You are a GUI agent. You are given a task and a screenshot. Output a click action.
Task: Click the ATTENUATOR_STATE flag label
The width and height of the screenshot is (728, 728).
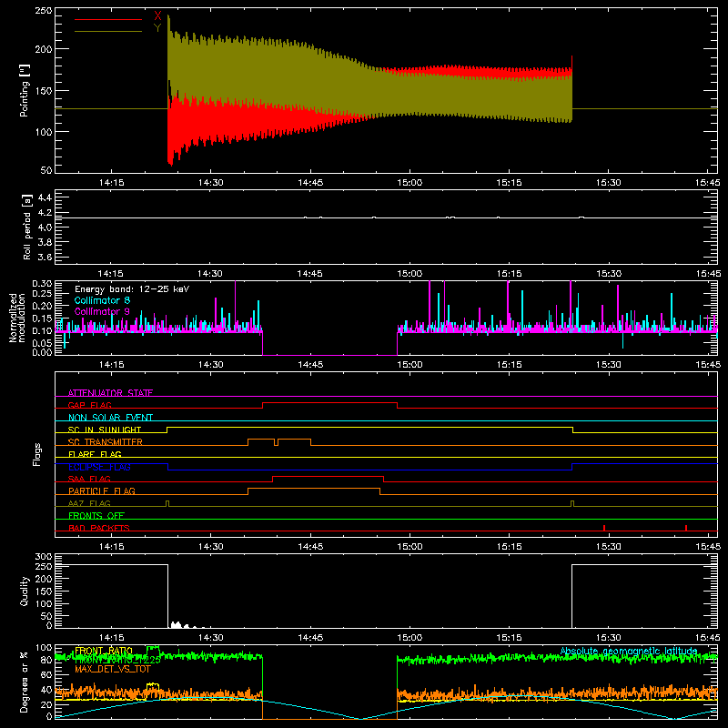(110, 393)
